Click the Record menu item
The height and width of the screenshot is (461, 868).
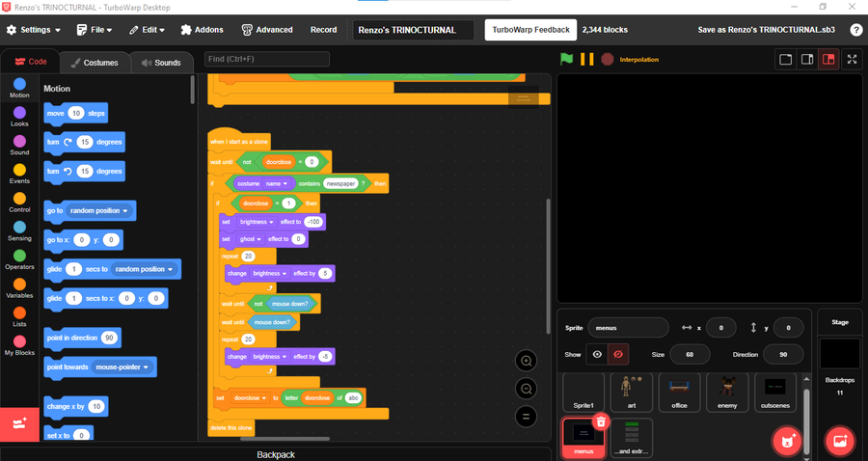tap(323, 30)
